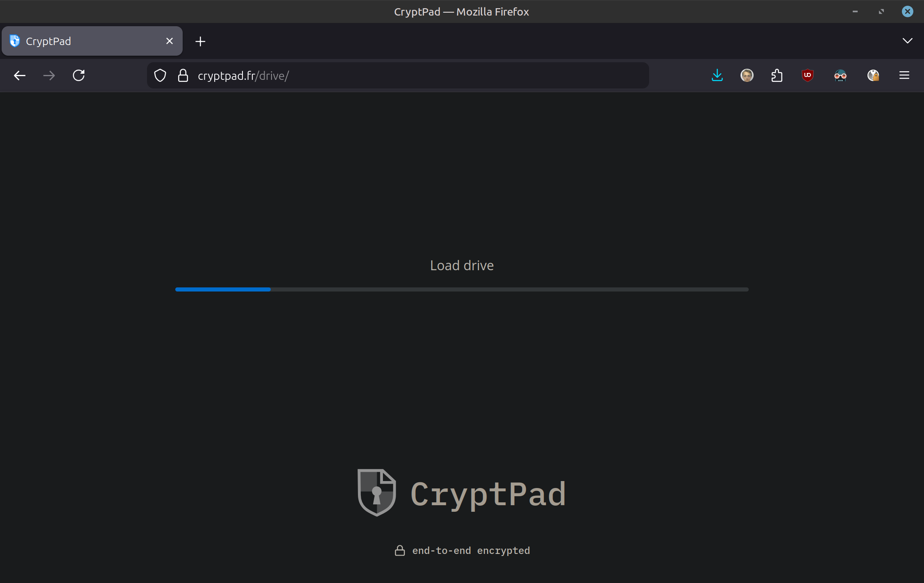This screenshot has height=583, width=924.
Task: Click the cryptpad.fr/drive/ address field
Action: [x=410, y=75]
